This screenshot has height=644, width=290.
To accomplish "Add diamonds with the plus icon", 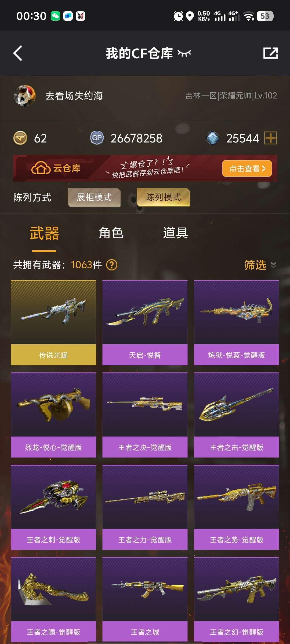I will [271, 138].
